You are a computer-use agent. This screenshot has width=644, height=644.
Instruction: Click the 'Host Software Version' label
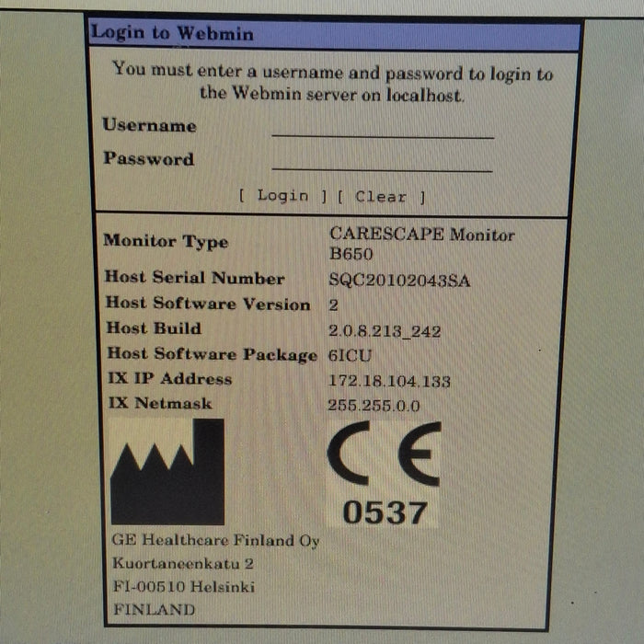click(208, 304)
